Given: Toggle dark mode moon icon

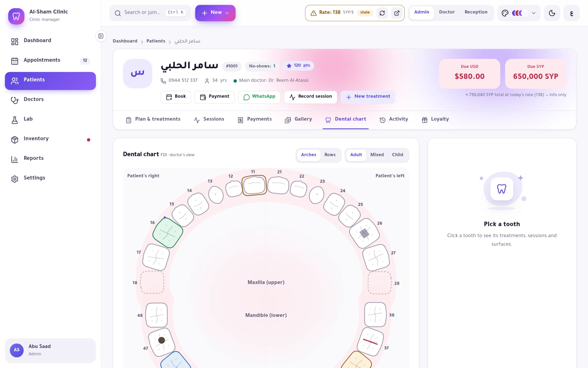Looking at the screenshot, I should tap(552, 13).
